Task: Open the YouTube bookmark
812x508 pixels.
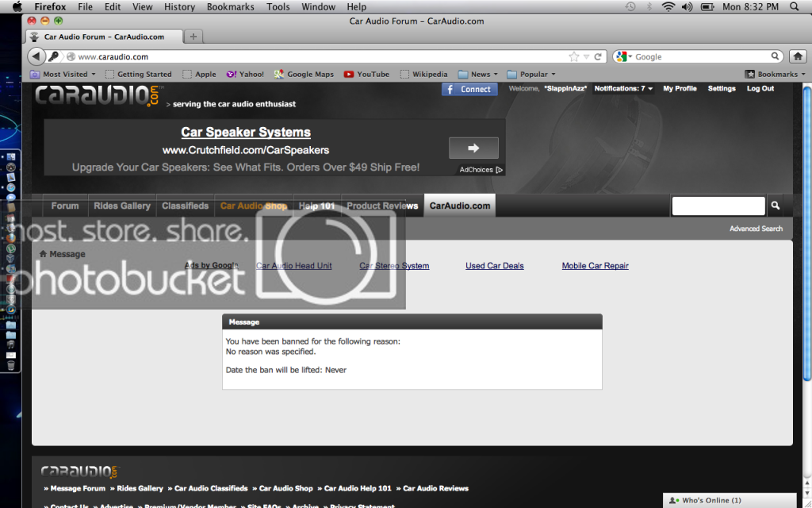Action: tap(366, 74)
